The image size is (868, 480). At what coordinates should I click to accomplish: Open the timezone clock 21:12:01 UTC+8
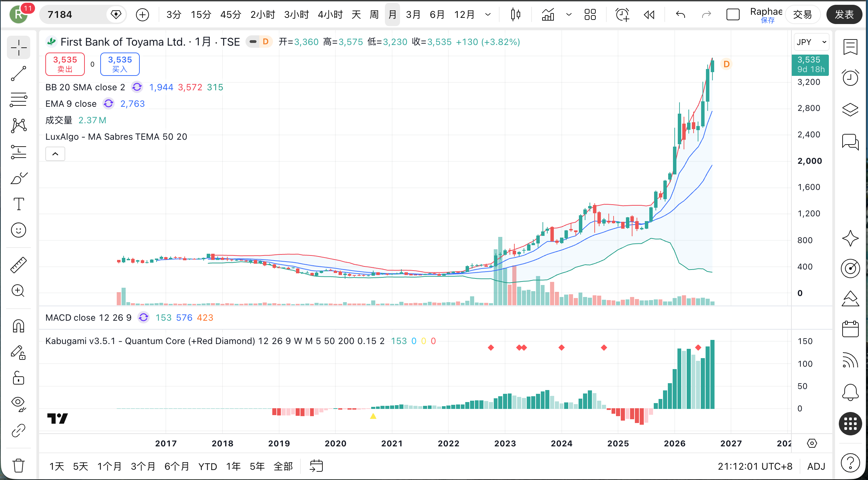pyautogui.click(x=755, y=466)
